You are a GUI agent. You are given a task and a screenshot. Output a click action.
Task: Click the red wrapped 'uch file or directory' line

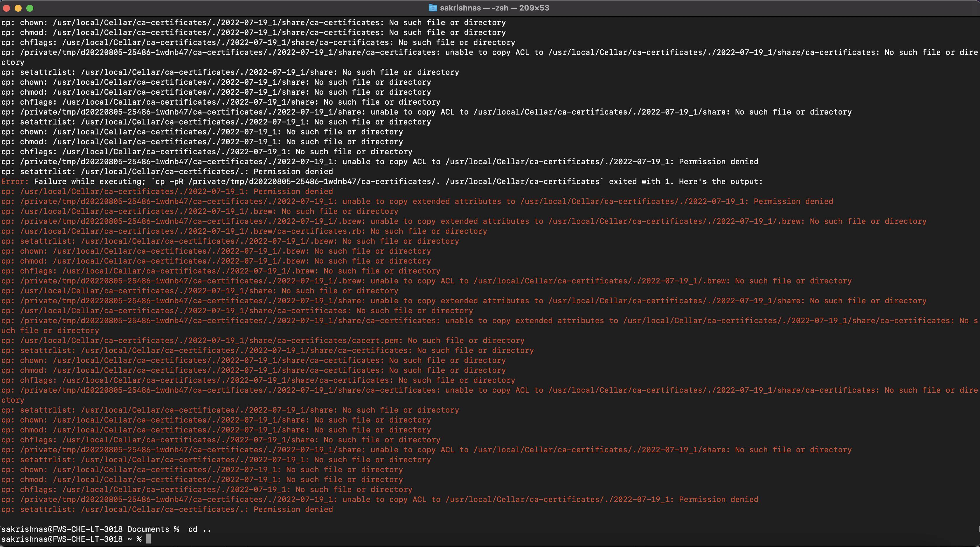pyautogui.click(x=50, y=330)
